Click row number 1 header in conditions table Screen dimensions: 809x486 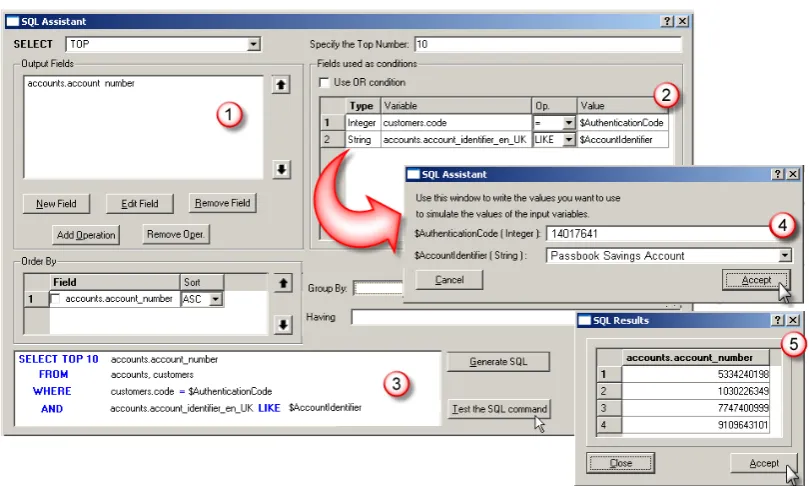(x=332, y=123)
